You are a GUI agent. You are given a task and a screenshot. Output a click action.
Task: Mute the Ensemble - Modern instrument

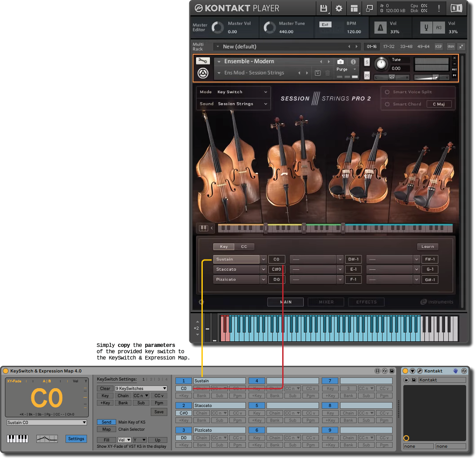click(367, 75)
